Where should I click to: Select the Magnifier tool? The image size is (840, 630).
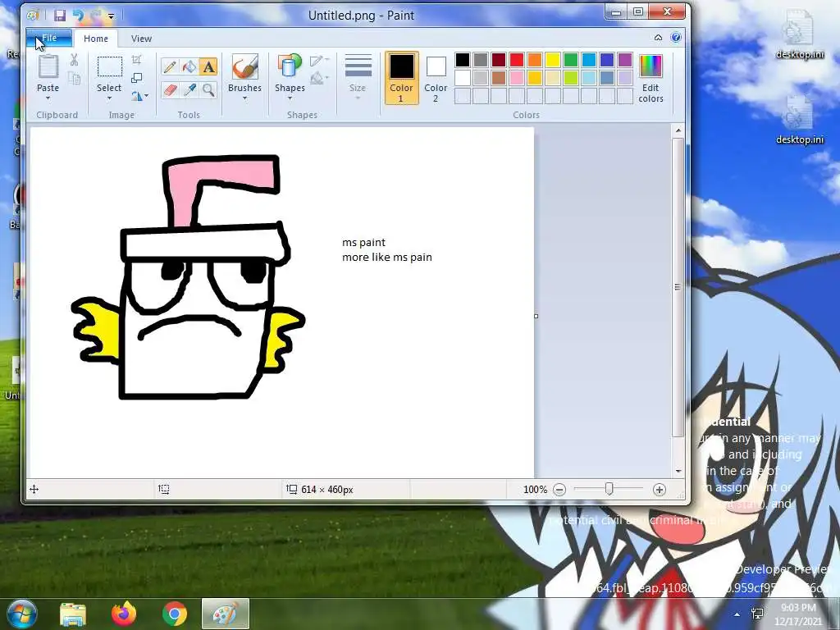click(208, 90)
